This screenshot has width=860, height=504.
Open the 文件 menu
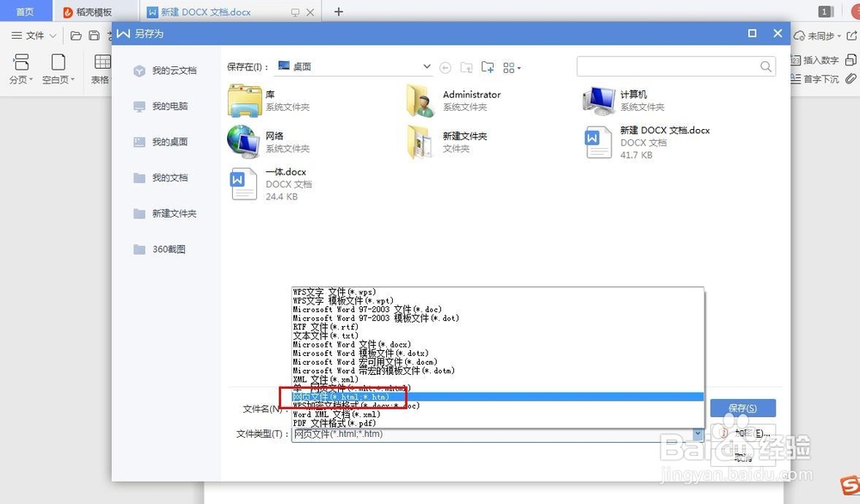(x=33, y=35)
